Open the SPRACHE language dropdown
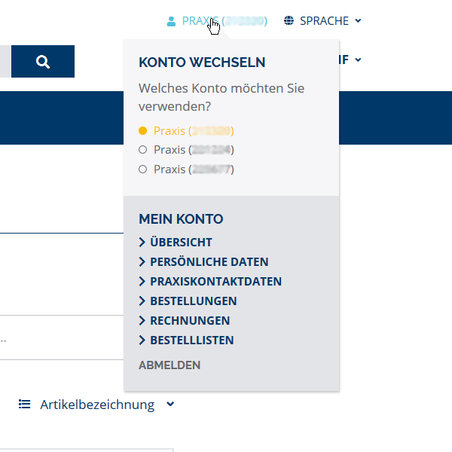This screenshot has width=452, height=452. [323, 21]
